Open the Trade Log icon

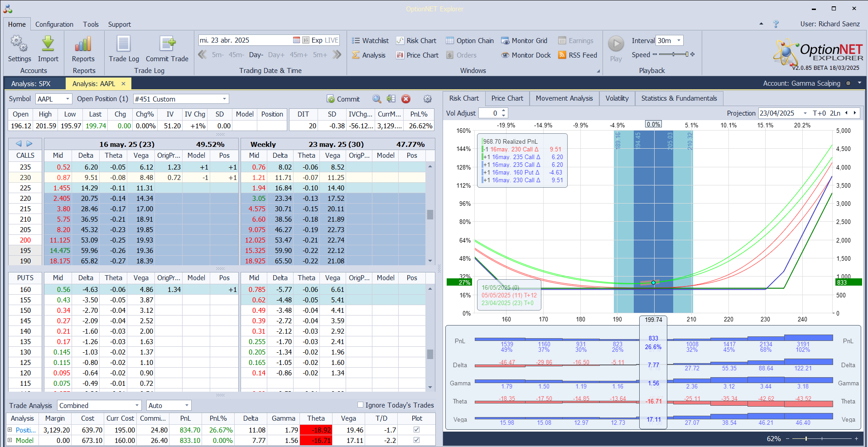(x=124, y=44)
